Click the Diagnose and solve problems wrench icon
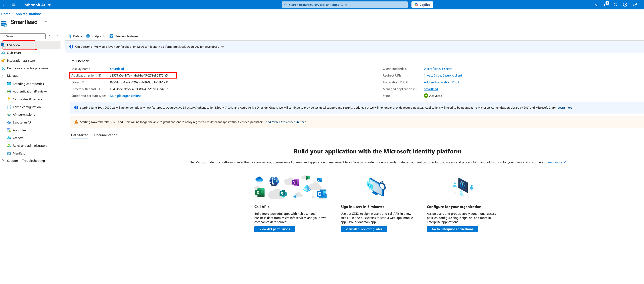The image size is (644, 284). (x=3, y=68)
